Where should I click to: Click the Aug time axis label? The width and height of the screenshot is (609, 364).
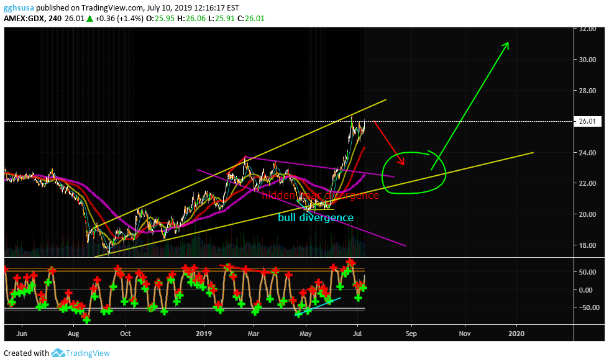73,334
